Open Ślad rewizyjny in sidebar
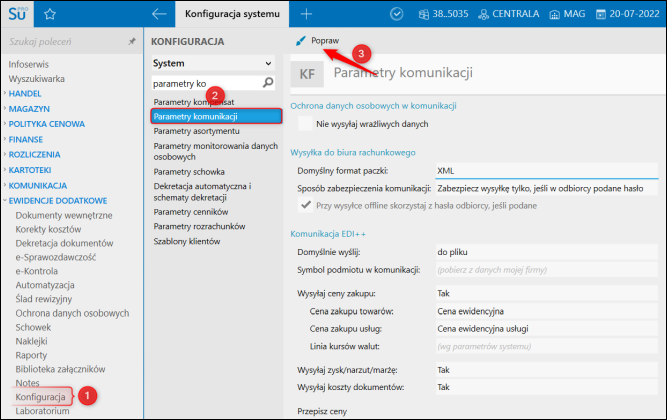667x420 pixels. click(x=43, y=299)
